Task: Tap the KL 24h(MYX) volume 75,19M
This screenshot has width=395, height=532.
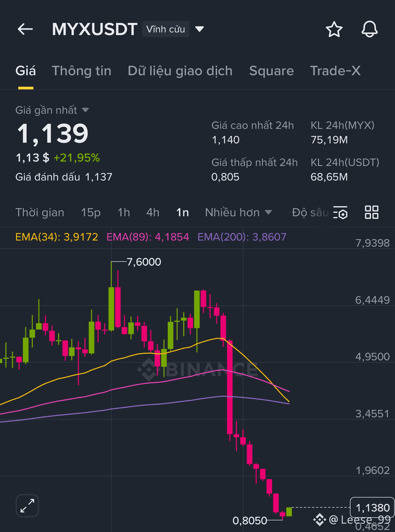Action: click(329, 140)
